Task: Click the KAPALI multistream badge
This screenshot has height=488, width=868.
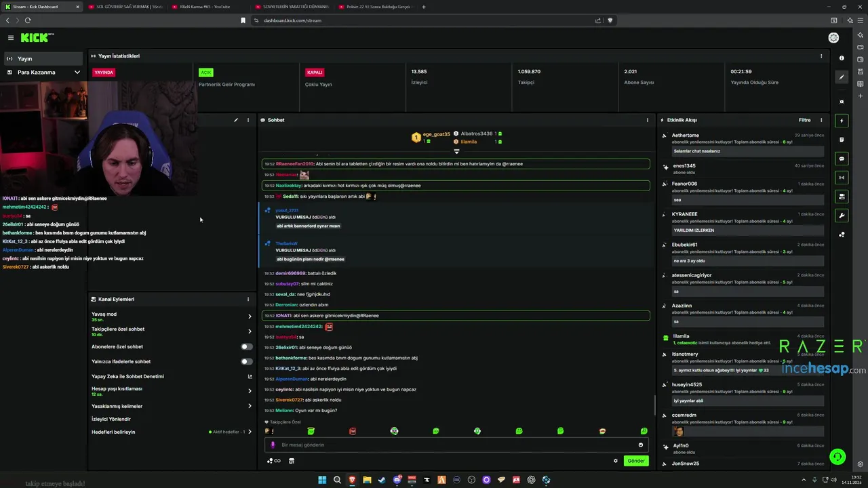Action: (x=315, y=72)
